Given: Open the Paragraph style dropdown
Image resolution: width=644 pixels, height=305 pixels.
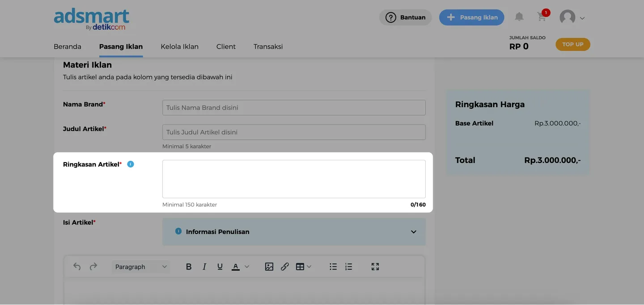Looking at the screenshot, I should tap(140, 267).
